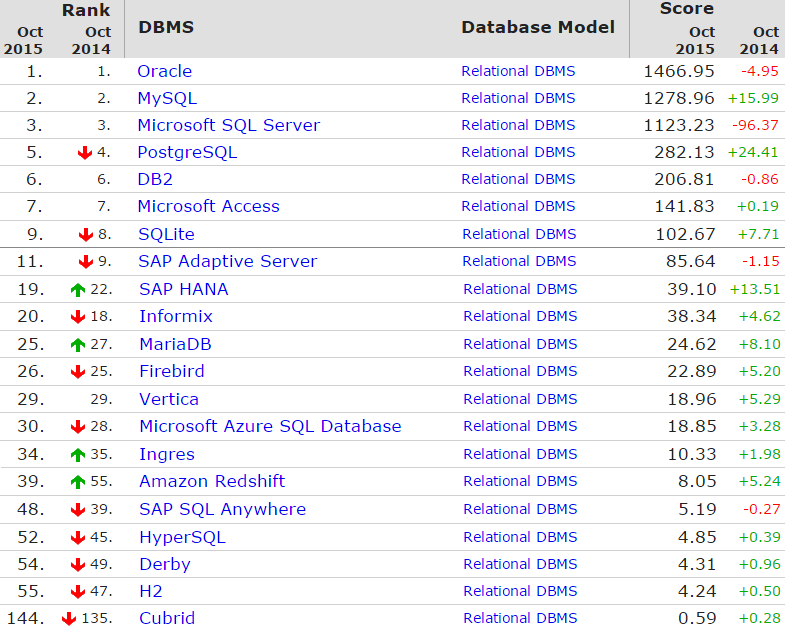Open Relational DBMS link in Vertica row
785x634 pixels.
[520, 399]
